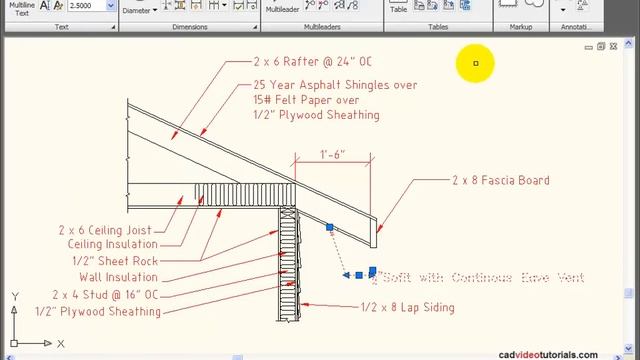Click the Wipeout rectangle icon in Markup
Image resolution: width=640 pixels, height=360 pixels.
point(508,4)
